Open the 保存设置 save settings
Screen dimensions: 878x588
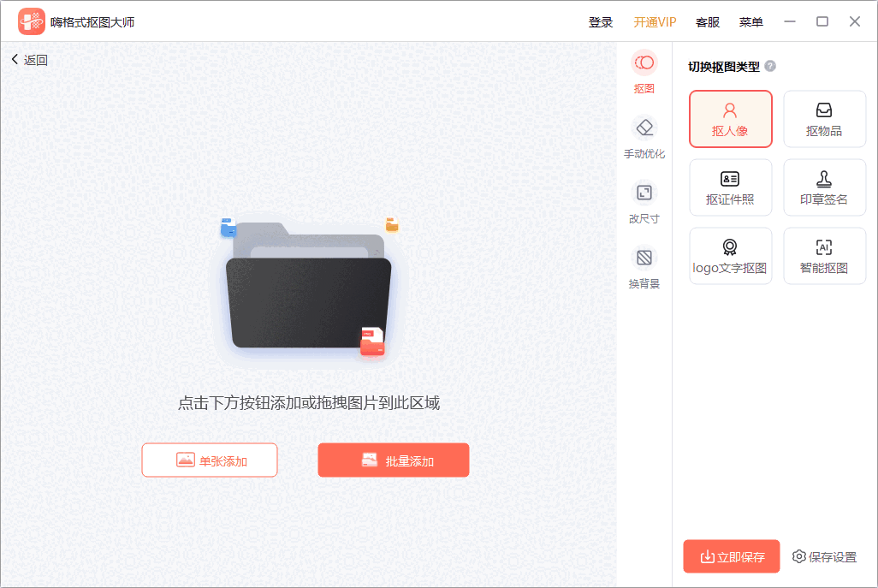click(824, 556)
